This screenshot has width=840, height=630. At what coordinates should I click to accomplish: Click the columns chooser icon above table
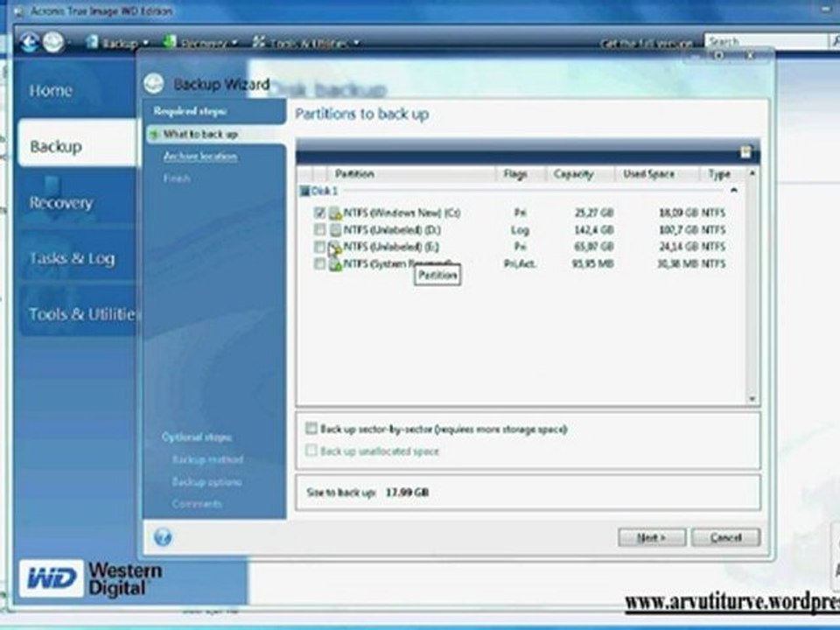[745, 152]
